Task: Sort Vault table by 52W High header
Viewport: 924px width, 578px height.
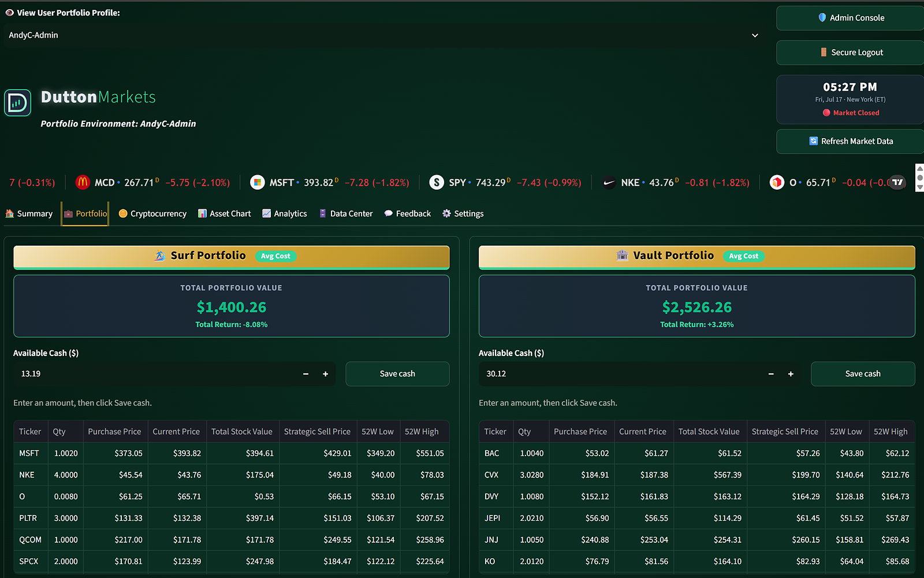Action: 891,432
